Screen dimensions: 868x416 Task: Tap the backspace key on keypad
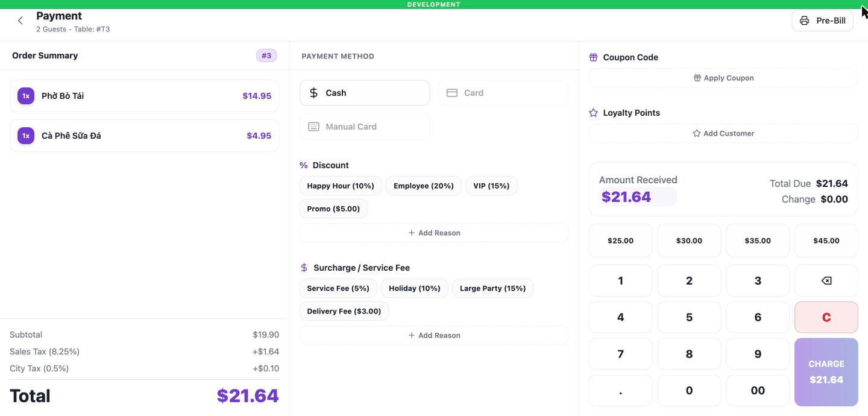[x=826, y=280]
